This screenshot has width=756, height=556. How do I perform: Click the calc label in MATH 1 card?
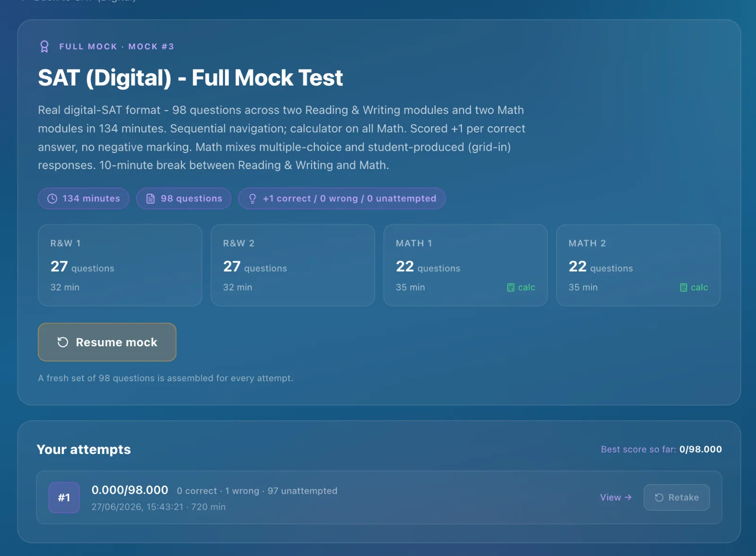tap(526, 287)
